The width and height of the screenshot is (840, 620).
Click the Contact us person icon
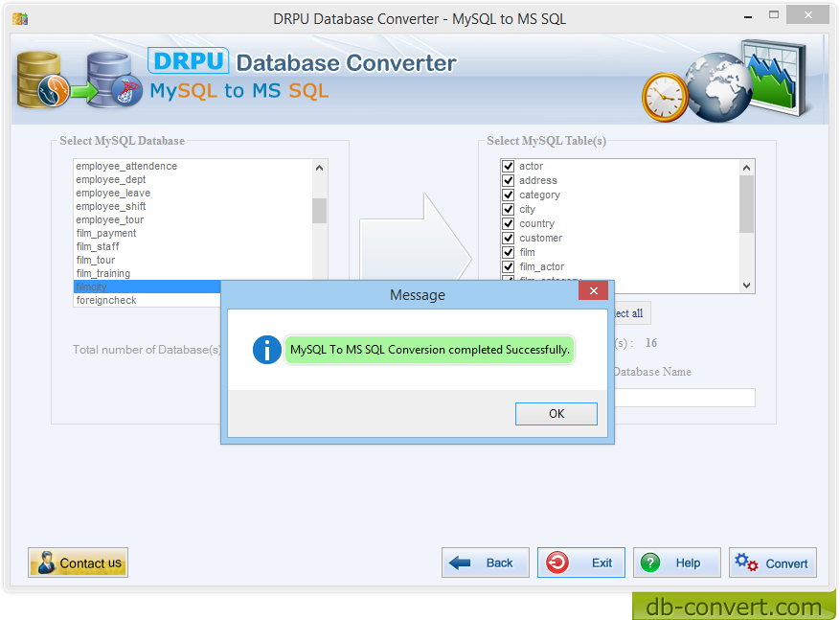(46, 563)
